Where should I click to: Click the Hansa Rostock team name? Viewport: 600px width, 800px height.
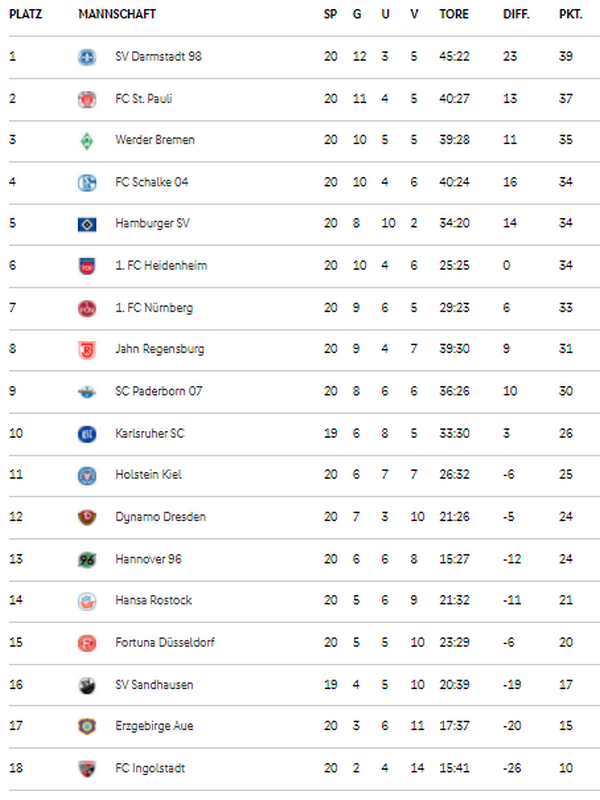tap(154, 600)
